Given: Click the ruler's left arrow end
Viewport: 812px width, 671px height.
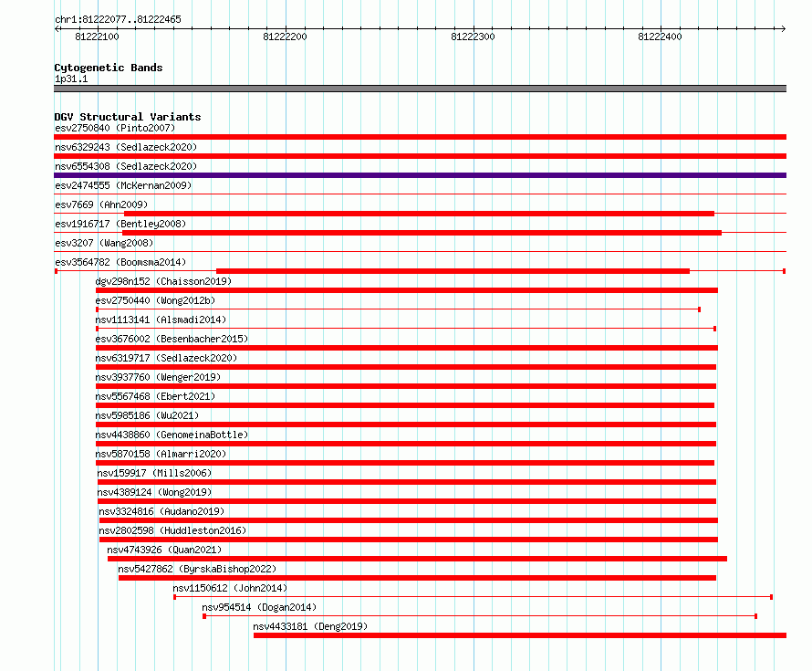Looking at the screenshot, I should (x=57, y=28).
